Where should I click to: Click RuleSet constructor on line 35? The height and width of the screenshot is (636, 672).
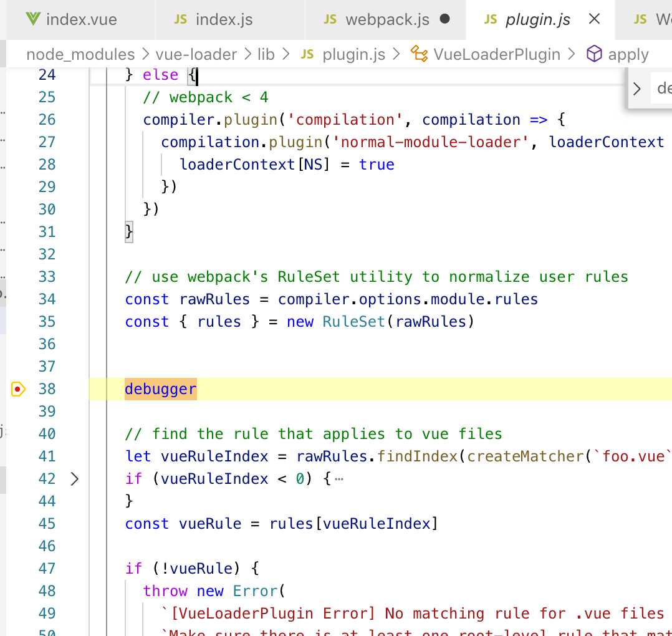pyautogui.click(x=353, y=322)
